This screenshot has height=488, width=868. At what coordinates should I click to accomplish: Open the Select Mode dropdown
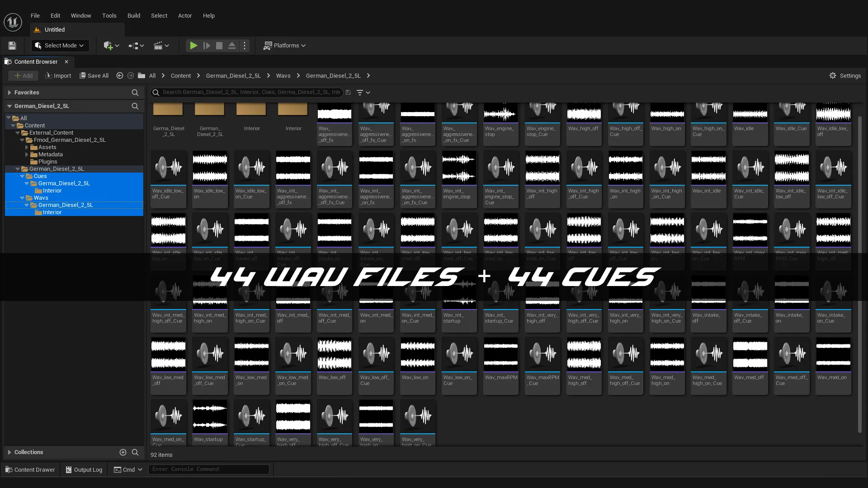pos(60,46)
